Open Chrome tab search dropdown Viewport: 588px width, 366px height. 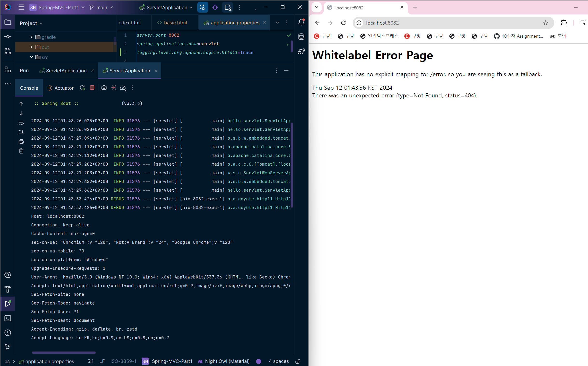coord(316,7)
